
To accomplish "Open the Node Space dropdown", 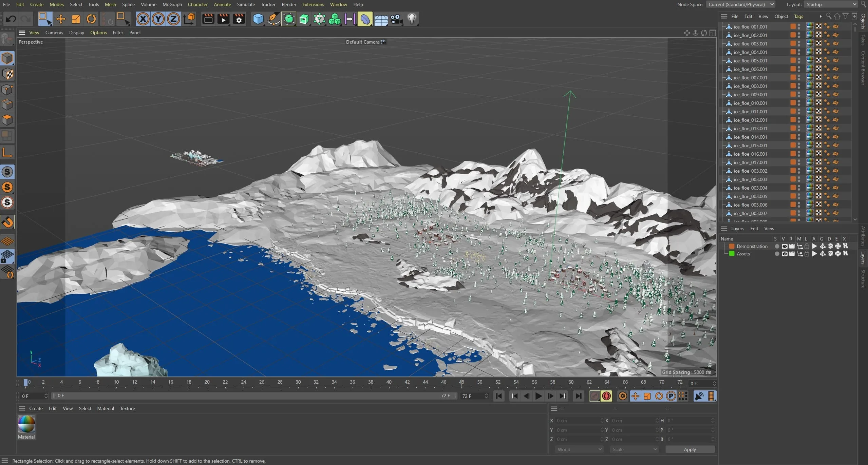I will click(740, 4).
